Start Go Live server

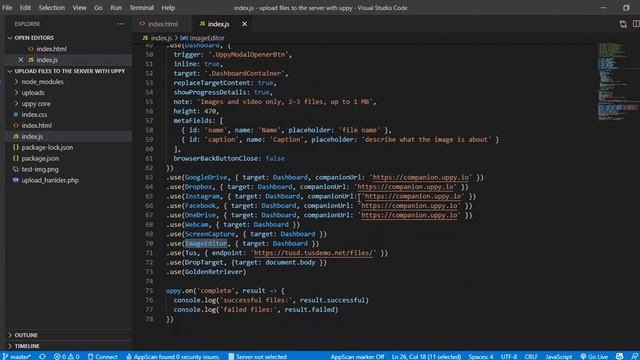[x=594, y=356]
